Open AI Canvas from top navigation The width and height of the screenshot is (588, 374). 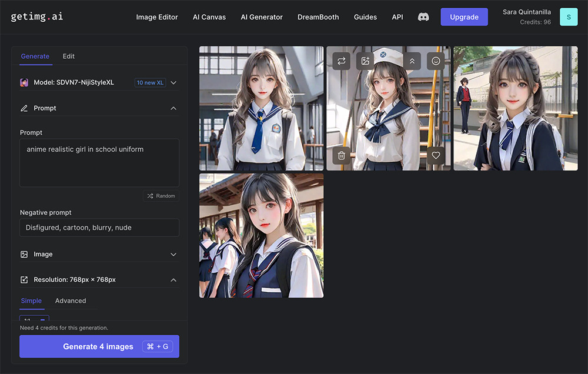(209, 17)
